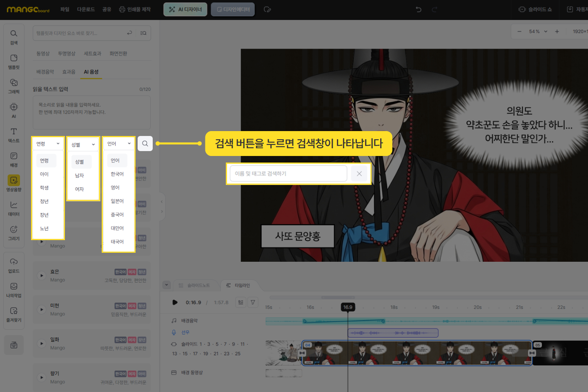588x392 pixels.
Task: Play the timeline from 0:16.9
Action: coord(175,303)
